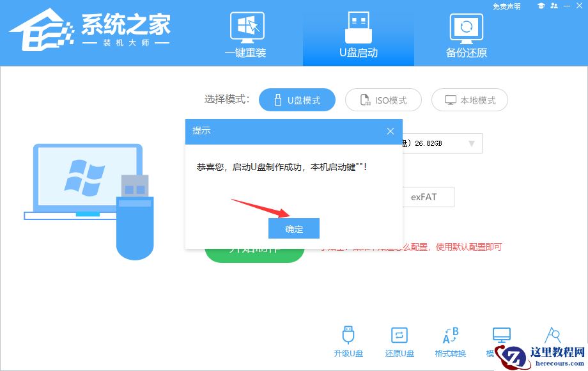Screen dimensions: 588x371
Task: Select U盘模式 mode option
Action: (x=297, y=100)
